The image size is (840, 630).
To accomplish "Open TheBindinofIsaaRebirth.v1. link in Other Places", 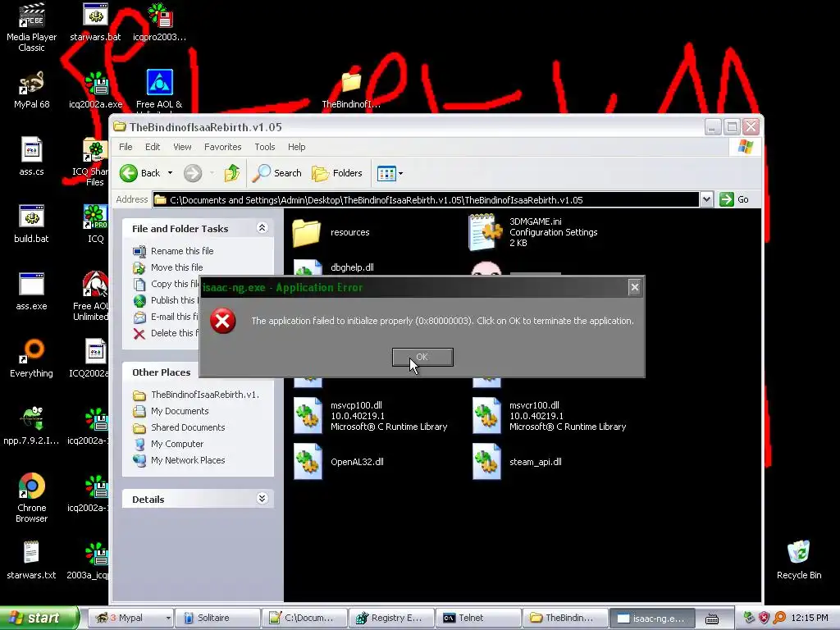I will (204, 395).
